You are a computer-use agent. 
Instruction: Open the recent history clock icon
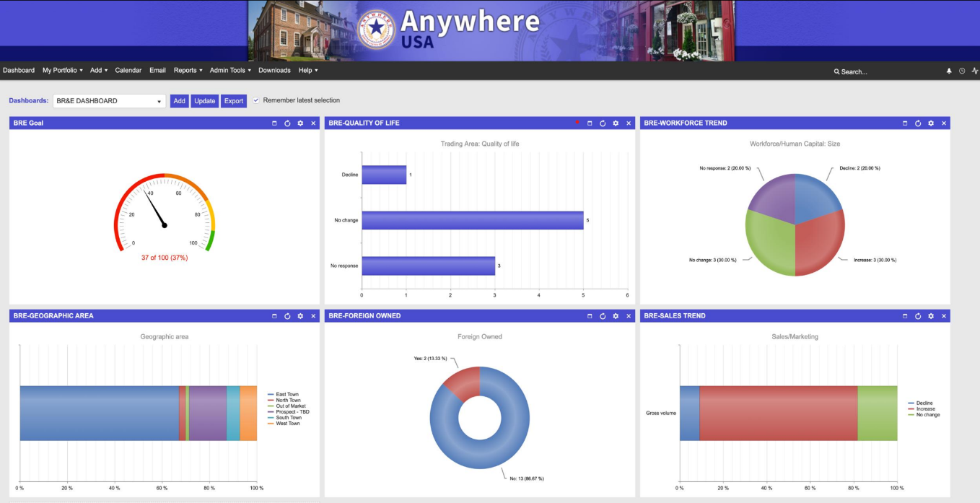coord(961,70)
